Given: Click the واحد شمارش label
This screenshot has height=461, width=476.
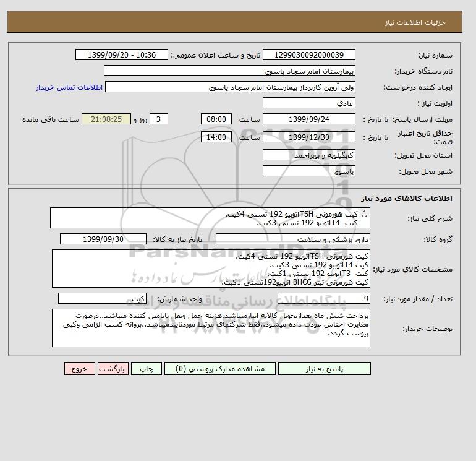Looking at the screenshot, I should point(179,299).
